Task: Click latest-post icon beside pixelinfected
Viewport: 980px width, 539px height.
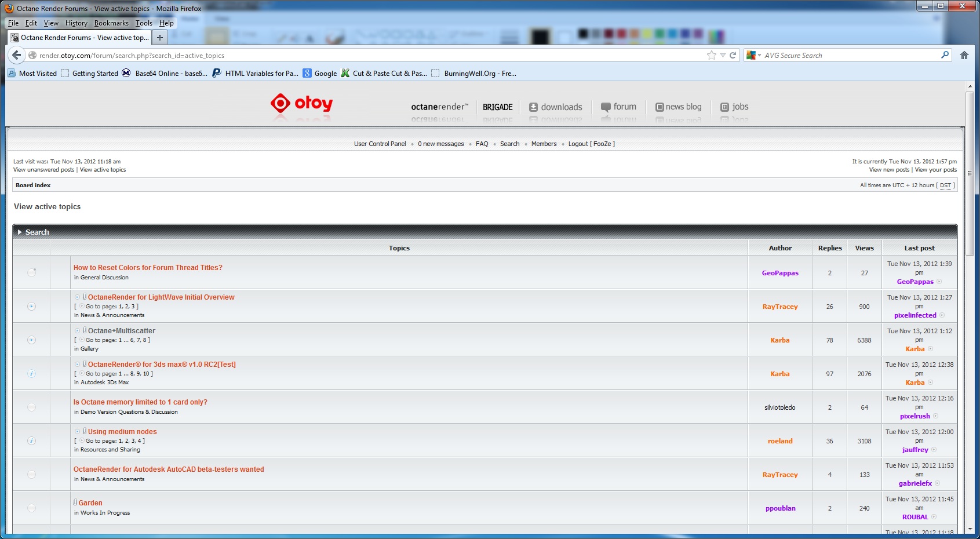Action: (x=942, y=315)
